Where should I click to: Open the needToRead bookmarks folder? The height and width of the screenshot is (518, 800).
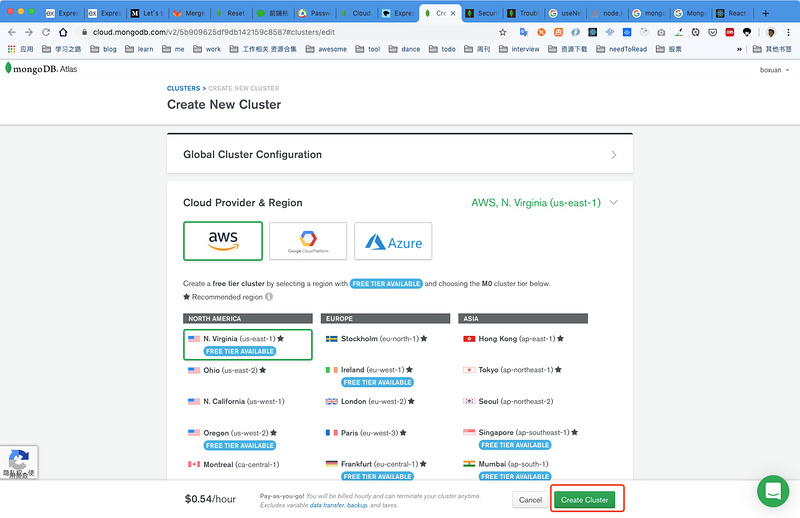tap(621, 49)
